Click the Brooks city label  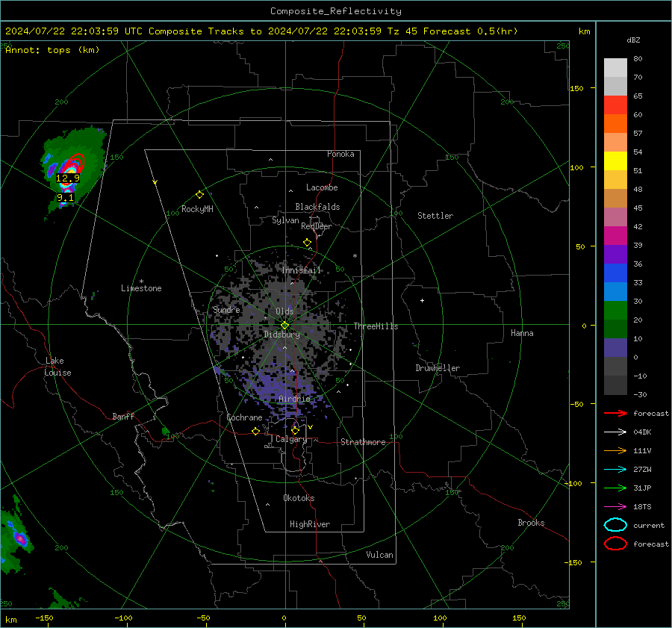[531, 523]
